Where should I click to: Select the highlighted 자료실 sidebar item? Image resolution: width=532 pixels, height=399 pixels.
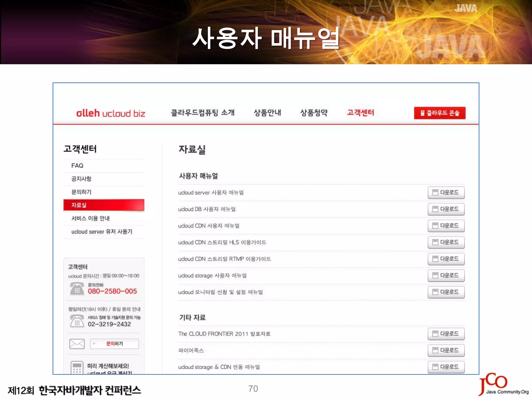click(104, 205)
